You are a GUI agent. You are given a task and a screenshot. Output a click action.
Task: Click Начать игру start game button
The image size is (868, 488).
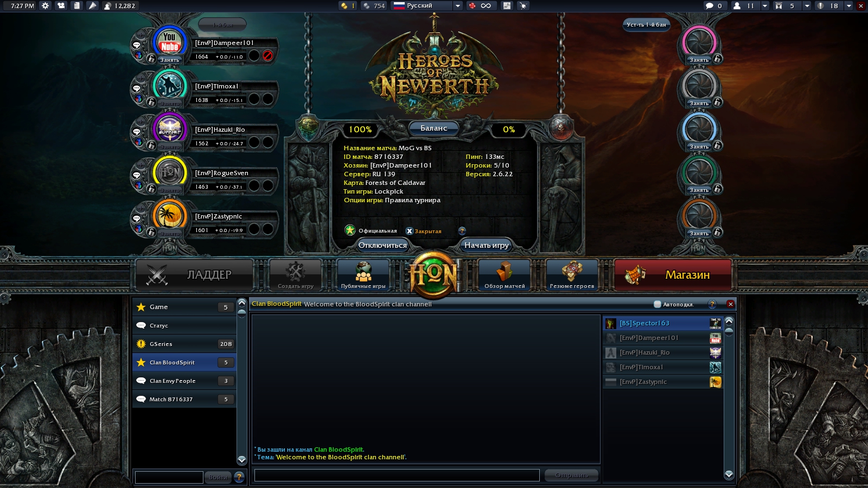click(487, 245)
